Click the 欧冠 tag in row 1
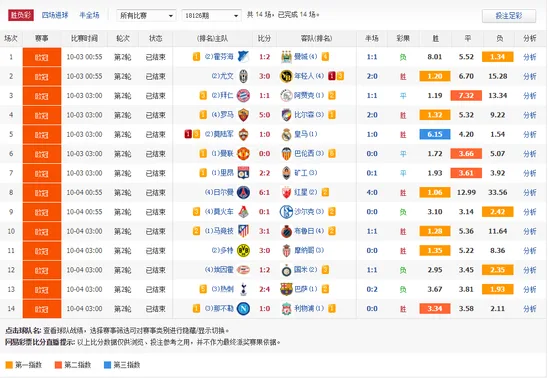 tap(42, 57)
